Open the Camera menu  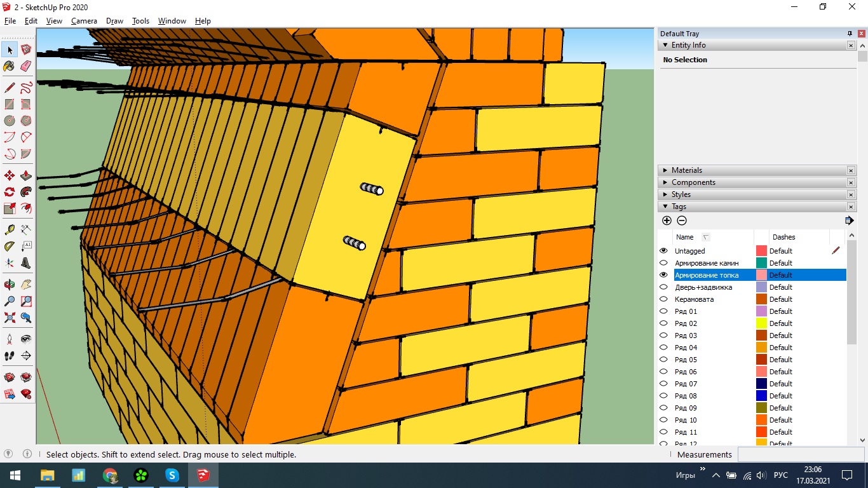pyautogui.click(x=84, y=21)
